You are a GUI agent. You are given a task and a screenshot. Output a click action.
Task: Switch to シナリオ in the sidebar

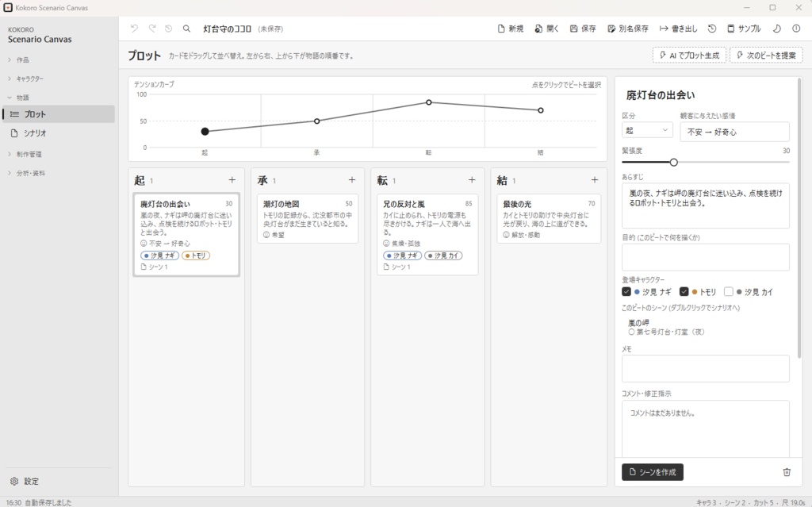[x=59, y=133]
